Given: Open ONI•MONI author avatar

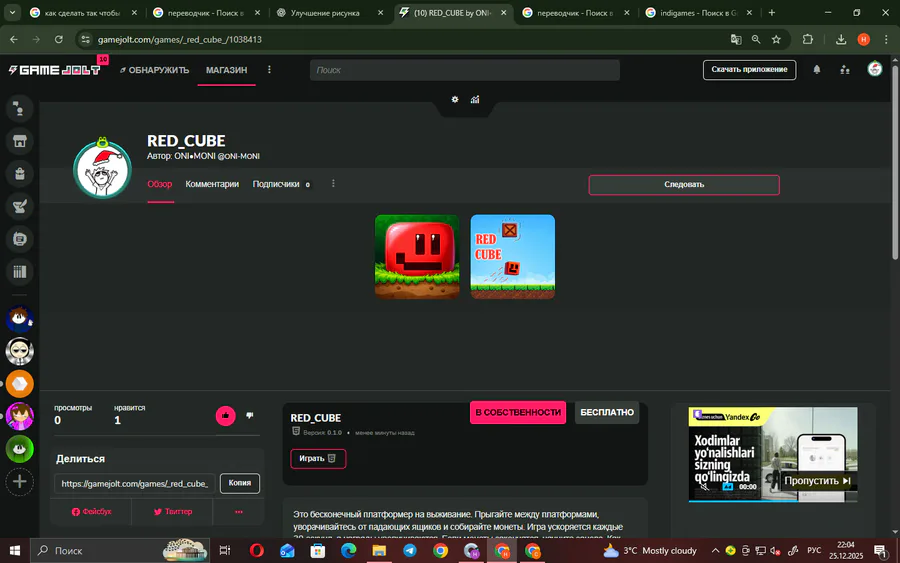Looking at the screenshot, I should [103, 170].
